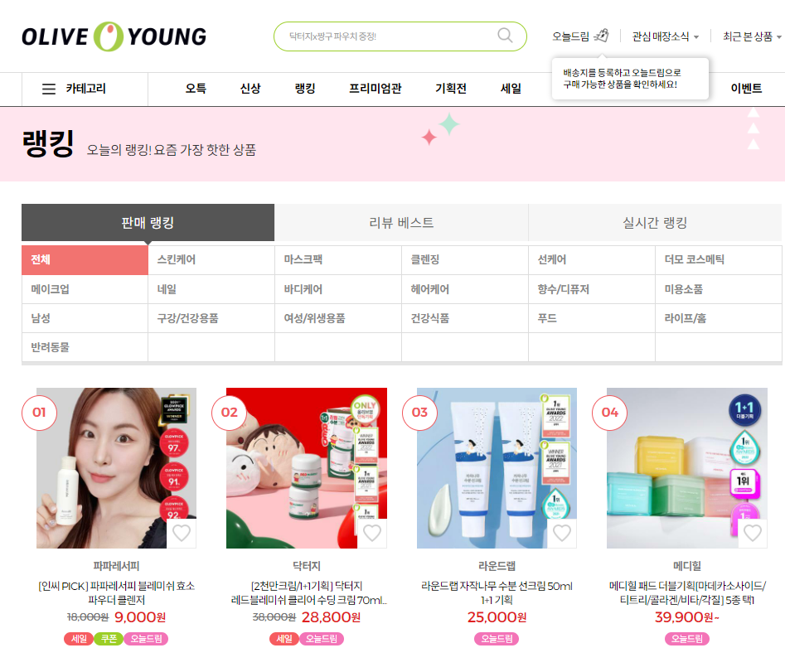Click the 오늘드림 badge under 메디힐 product
The width and height of the screenshot is (785, 672).
coord(687,639)
